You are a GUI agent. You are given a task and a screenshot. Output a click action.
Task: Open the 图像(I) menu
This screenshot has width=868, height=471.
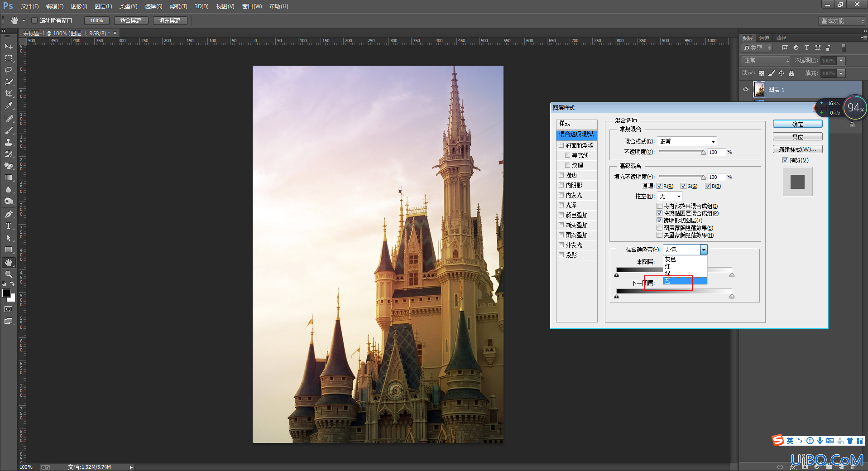(79, 6)
